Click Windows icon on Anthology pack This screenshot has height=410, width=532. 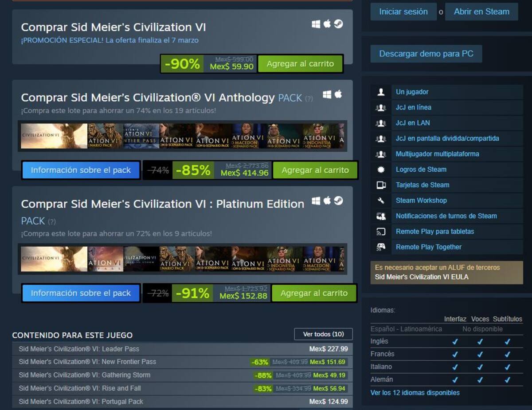(327, 95)
